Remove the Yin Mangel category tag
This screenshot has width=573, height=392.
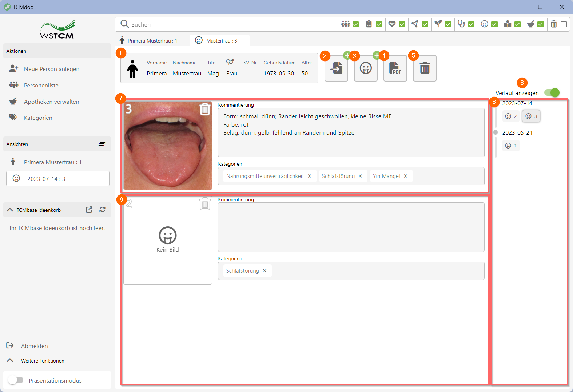[x=406, y=176]
